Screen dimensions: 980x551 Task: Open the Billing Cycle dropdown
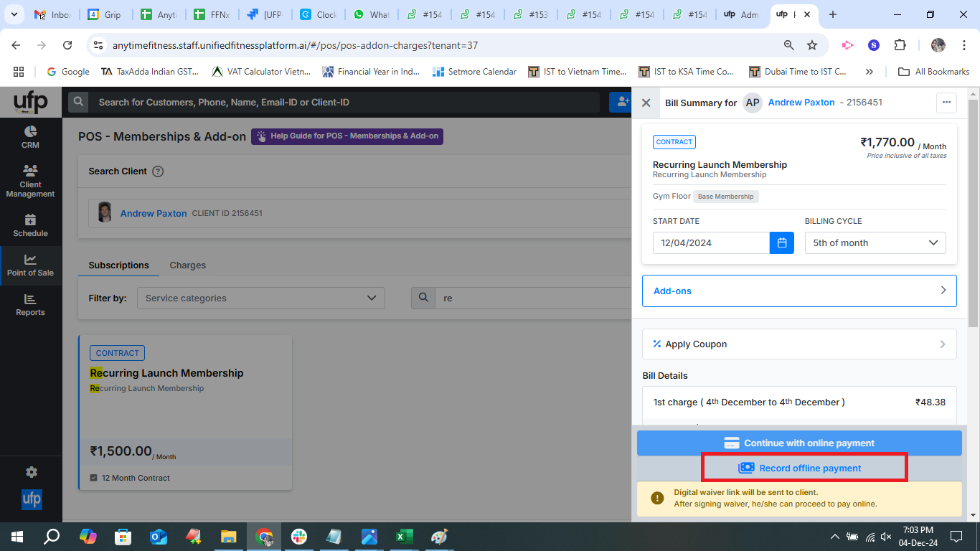875,242
